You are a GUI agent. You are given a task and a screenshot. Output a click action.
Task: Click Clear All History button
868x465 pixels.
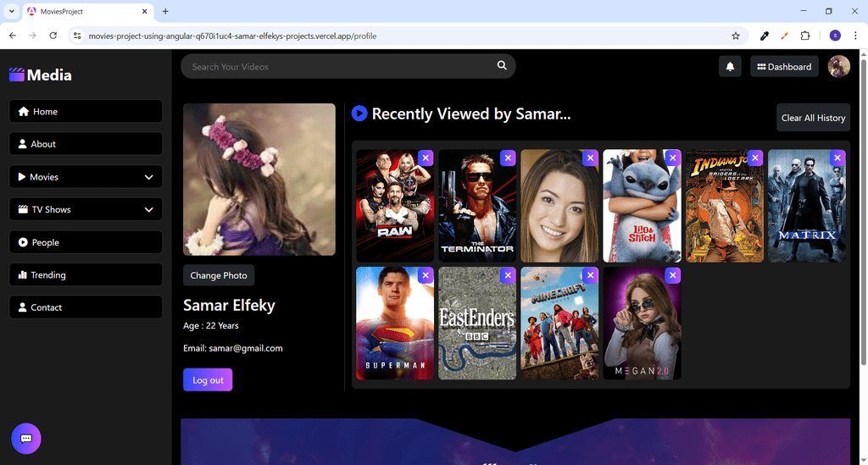tap(813, 118)
